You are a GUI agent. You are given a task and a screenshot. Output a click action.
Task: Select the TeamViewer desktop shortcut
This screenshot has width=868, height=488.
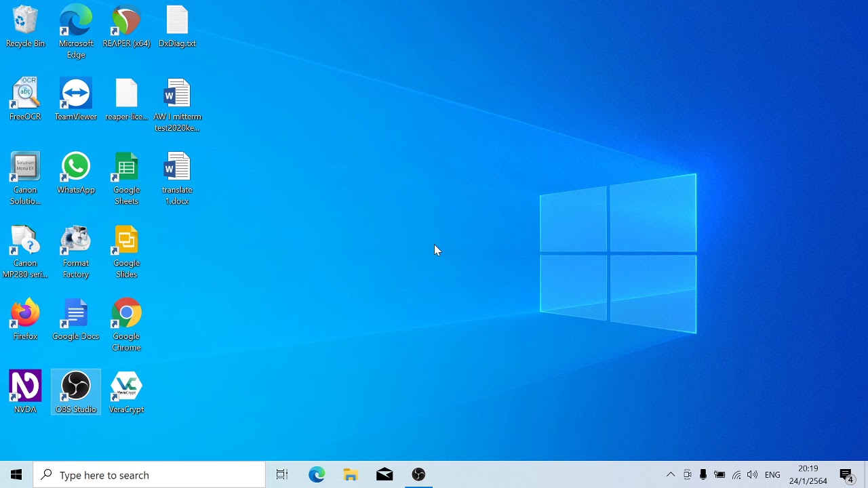click(76, 100)
